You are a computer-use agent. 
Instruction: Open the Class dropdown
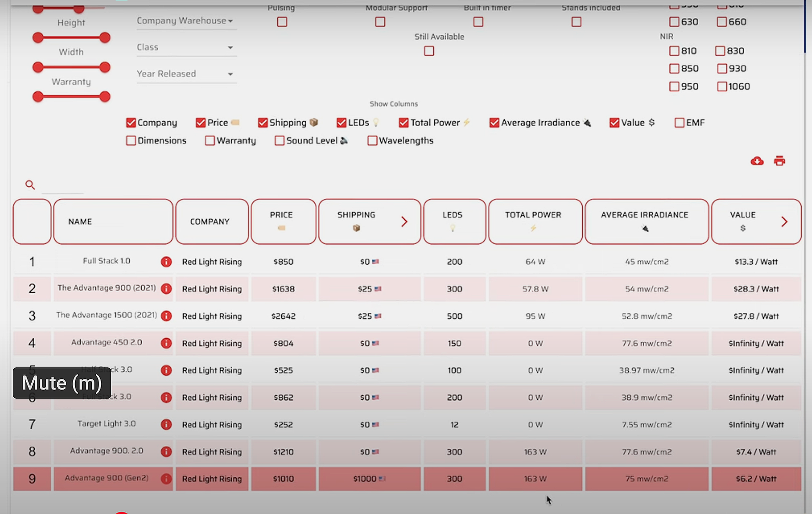[x=186, y=47]
